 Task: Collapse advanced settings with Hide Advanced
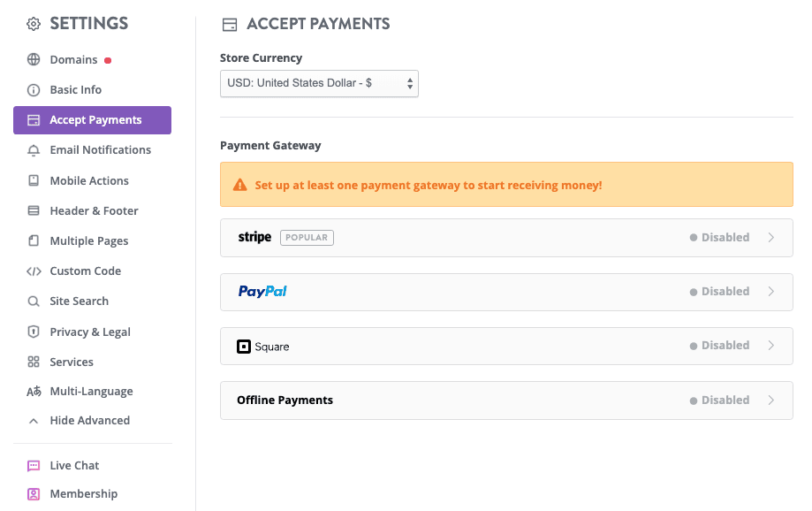coord(89,421)
